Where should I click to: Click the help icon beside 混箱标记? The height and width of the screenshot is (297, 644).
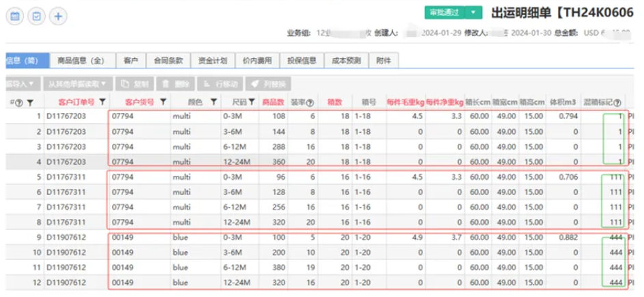617,103
